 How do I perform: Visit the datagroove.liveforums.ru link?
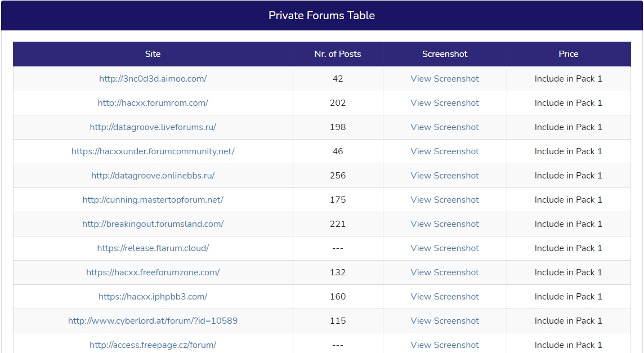click(153, 127)
